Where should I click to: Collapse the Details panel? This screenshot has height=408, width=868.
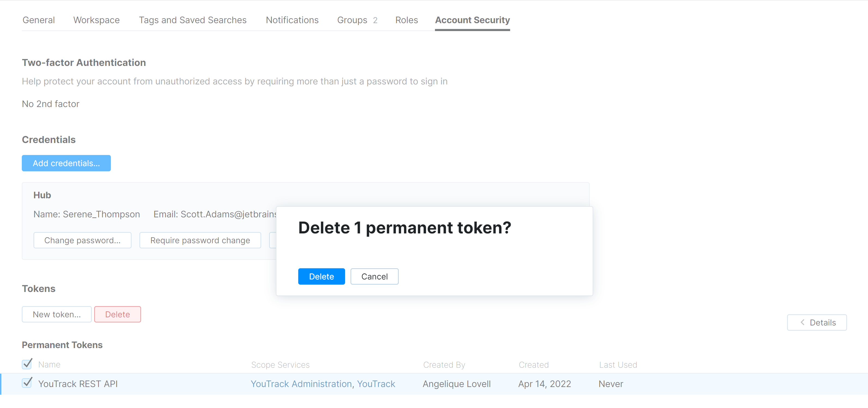click(817, 322)
